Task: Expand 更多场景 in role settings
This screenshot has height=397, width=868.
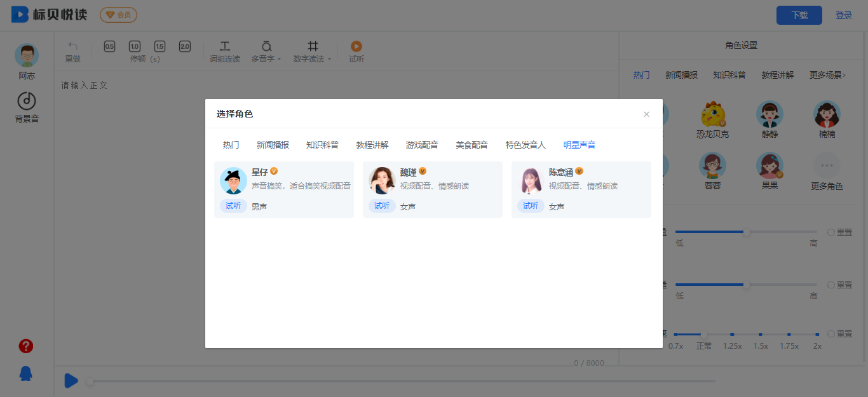Action: point(827,75)
